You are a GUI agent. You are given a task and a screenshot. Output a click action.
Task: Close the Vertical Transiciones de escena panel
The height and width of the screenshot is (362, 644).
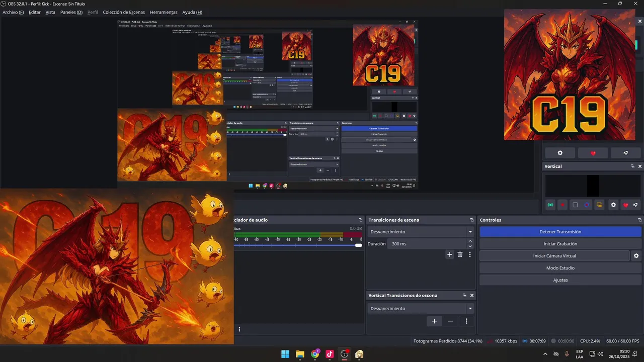click(x=472, y=296)
